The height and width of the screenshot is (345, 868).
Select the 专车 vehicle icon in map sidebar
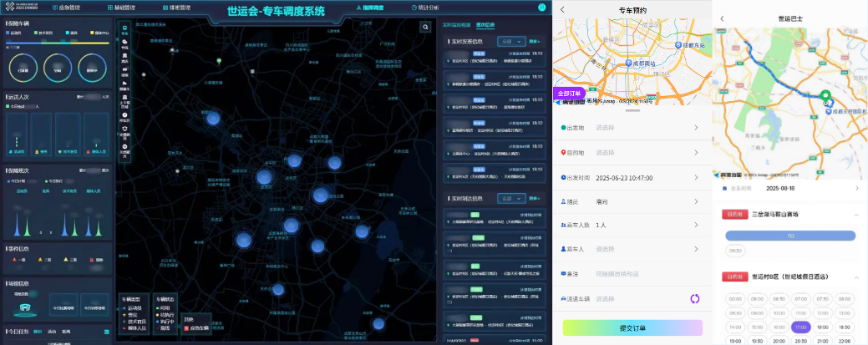click(x=124, y=31)
